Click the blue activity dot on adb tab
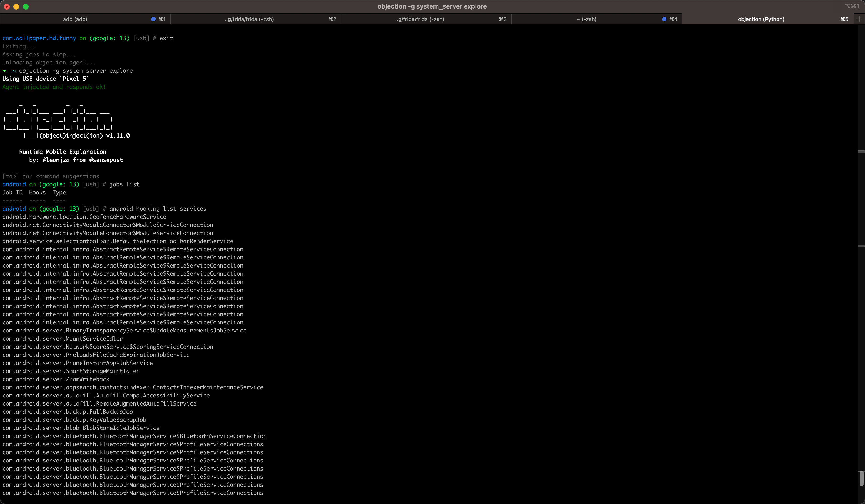 (153, 19)
